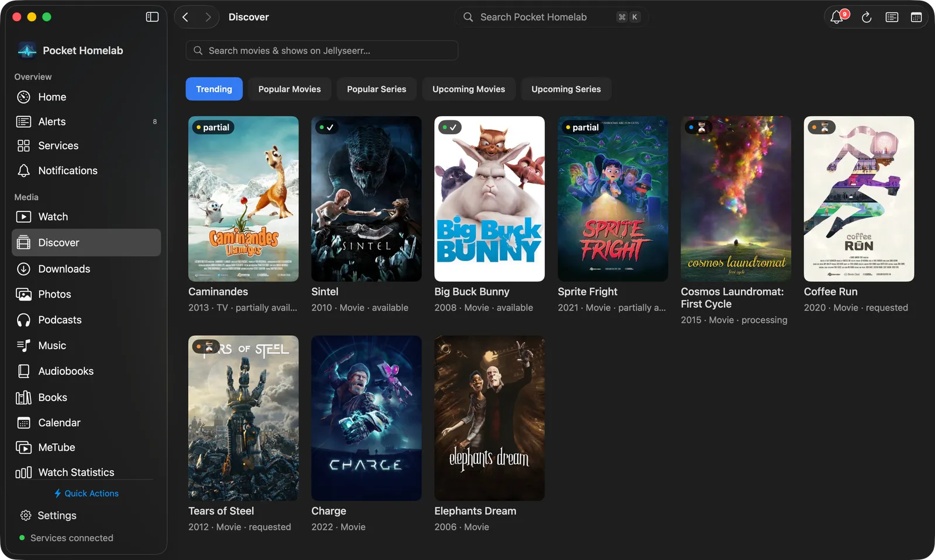935x560 pixels.
Task: Click the Audiobooks book icon
Action: click(23, 371)
